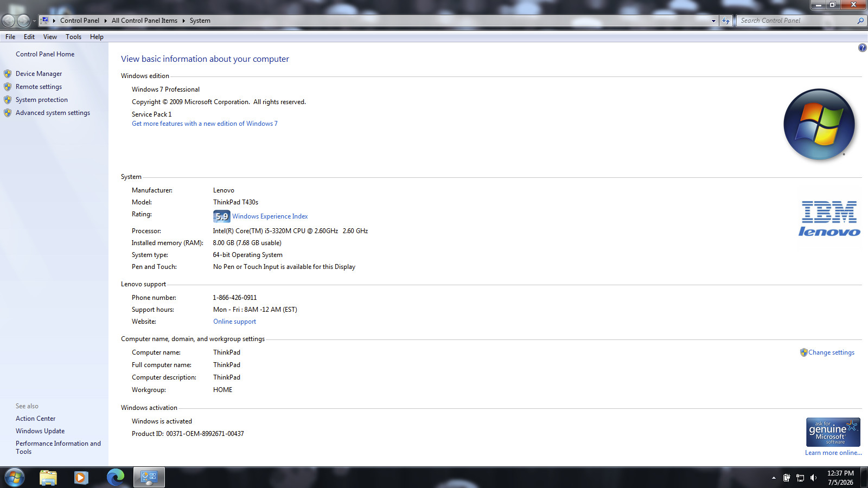
Task: Click System breadcrumb in address bar
Action: click(200, 21)
